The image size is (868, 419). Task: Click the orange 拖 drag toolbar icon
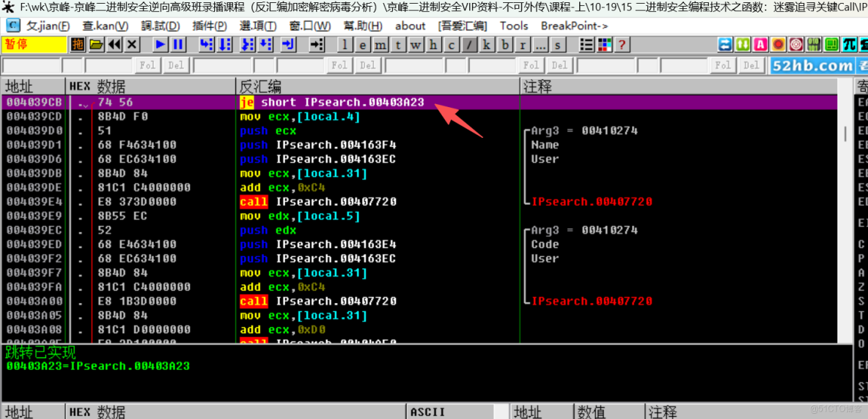pyautogui.click(x=78, y=45)
